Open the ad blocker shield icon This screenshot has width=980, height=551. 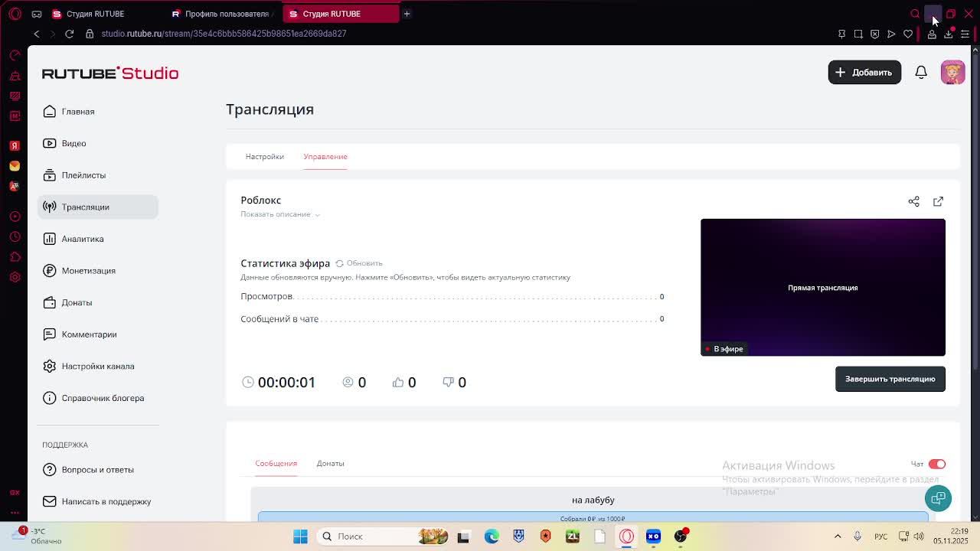pos(875,34)
